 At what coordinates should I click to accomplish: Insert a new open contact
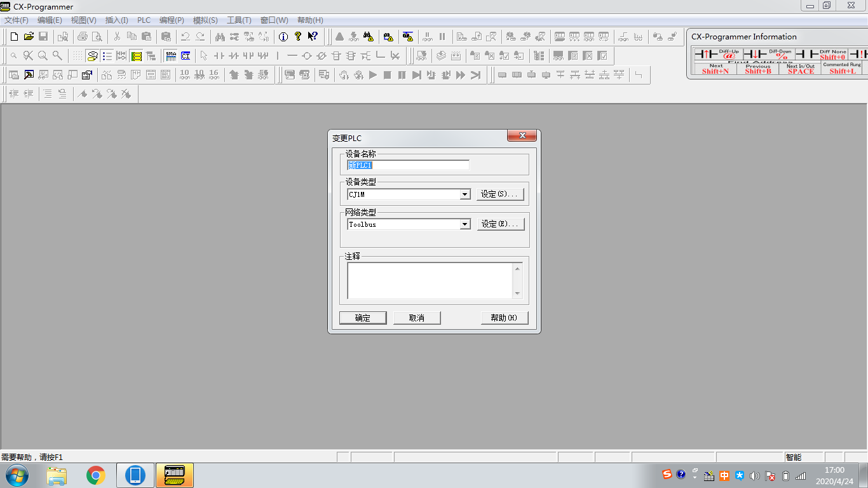point(219,56)
